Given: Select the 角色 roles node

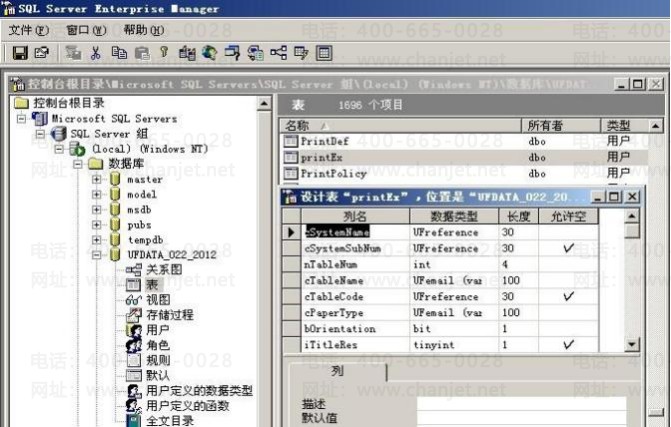Looking at the screenshot, I should point(157,345).
